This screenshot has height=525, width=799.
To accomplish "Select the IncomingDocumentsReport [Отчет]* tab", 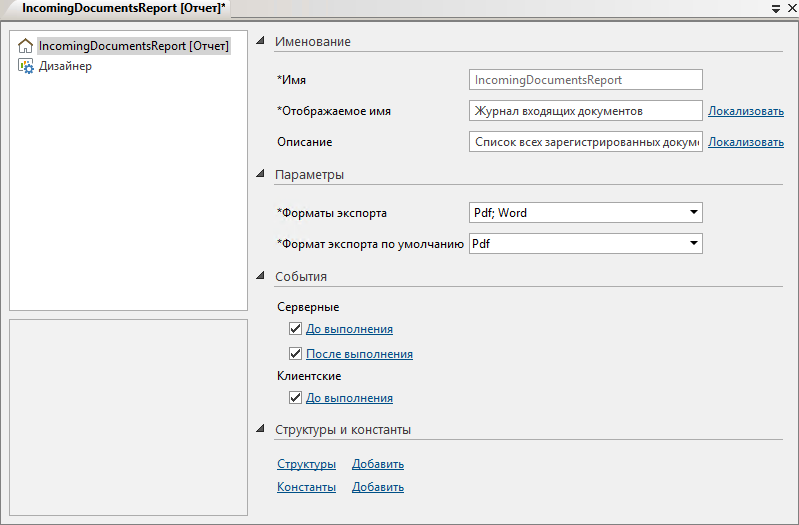I will 117,8.
